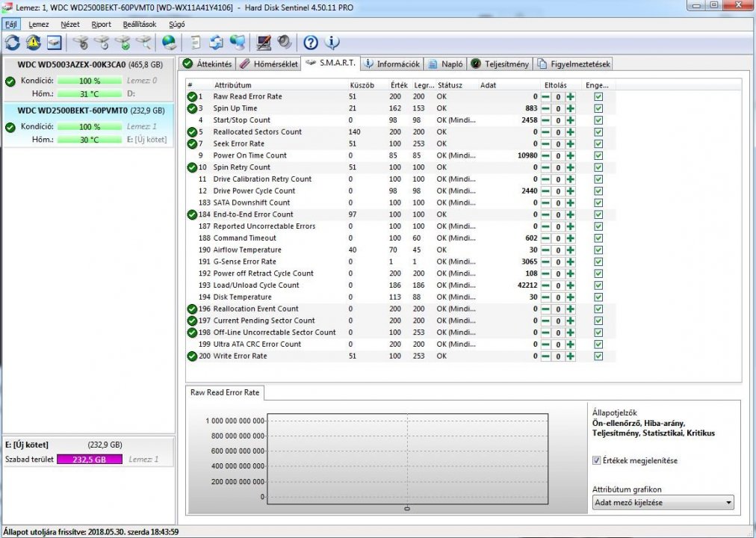Switch to the Teljesítmény tab
Image resolution: width=756 pixels, height=538 pixels.
point(500,64)
